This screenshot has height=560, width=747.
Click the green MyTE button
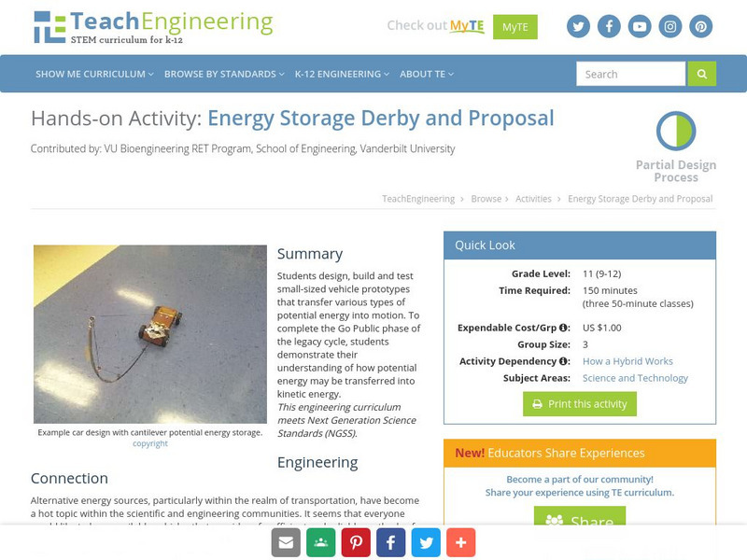pos(514,26)
